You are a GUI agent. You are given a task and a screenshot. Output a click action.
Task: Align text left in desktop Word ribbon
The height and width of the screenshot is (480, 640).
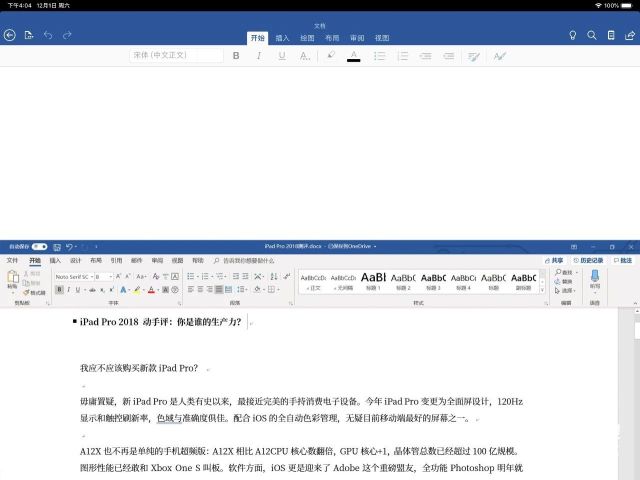tap(191, 289)
